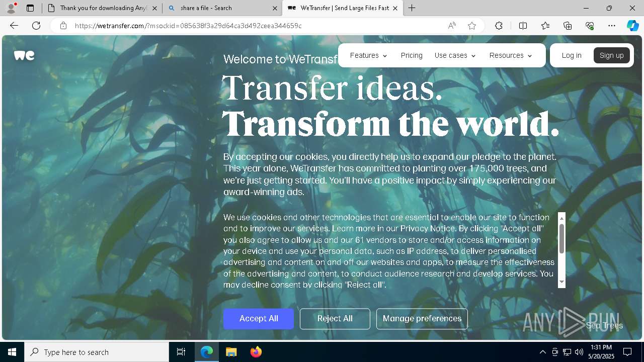The width and height of the screenshot is (644, 362).
Task: Accept all cookies
Action: click(x=259, y=319)
